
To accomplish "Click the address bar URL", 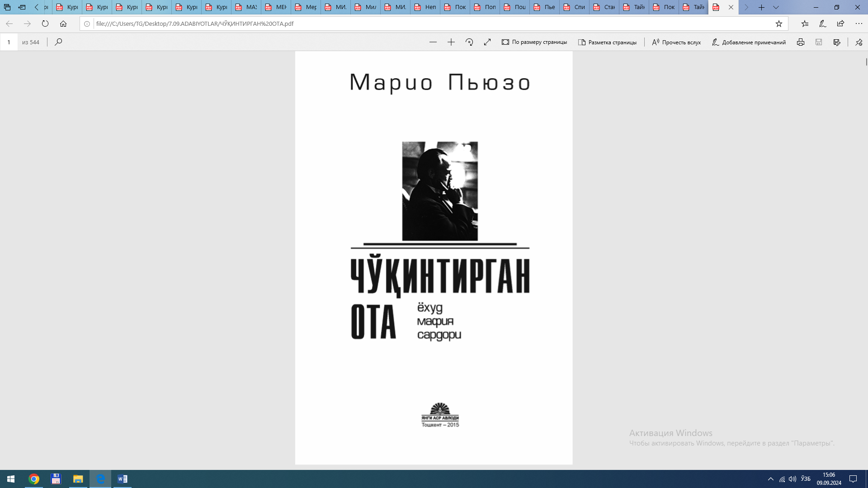I will (195, 23).
